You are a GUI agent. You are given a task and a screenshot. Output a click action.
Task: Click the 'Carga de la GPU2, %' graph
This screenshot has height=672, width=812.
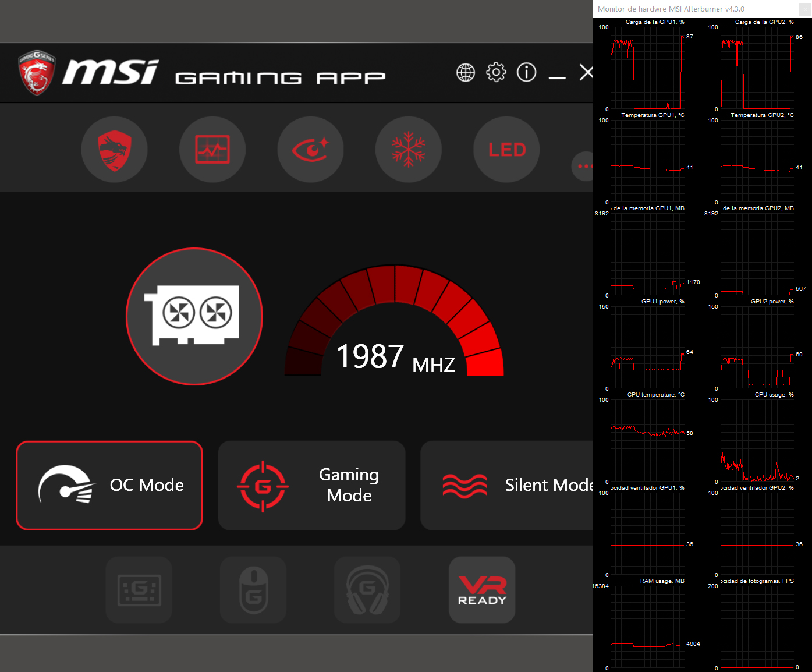(x=757, y=68)
